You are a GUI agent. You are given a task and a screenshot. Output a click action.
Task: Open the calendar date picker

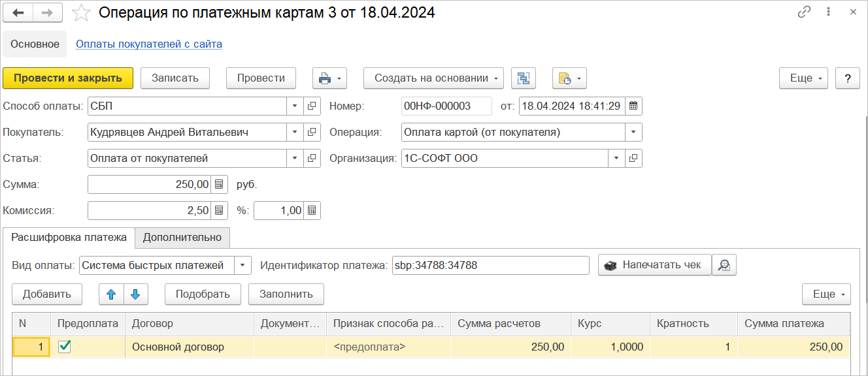[633, 106]
